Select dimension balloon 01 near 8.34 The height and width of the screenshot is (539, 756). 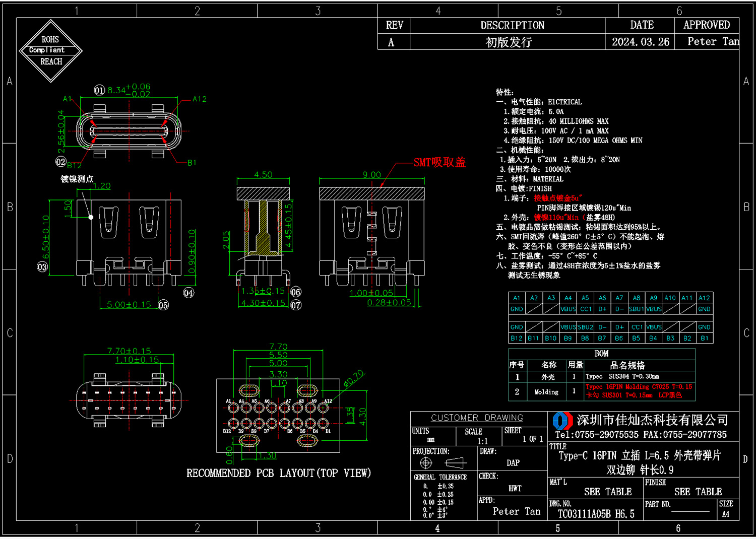point(99,90)
